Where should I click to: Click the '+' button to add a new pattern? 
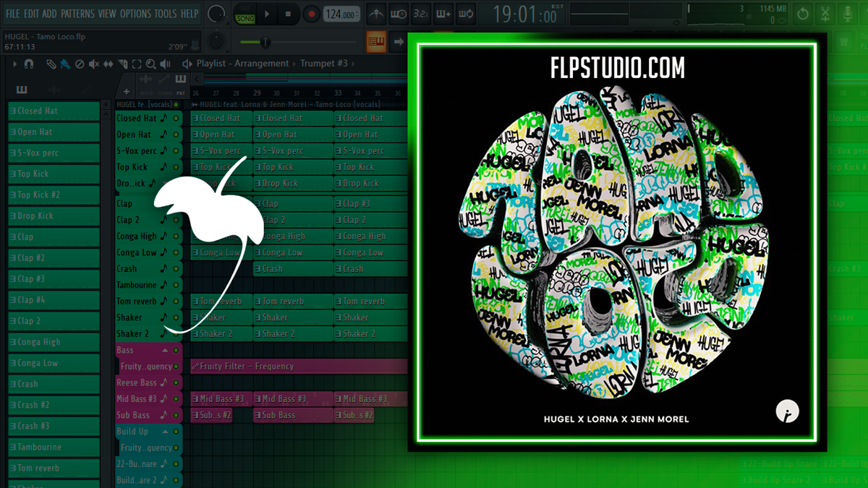[x=127, y=90]
